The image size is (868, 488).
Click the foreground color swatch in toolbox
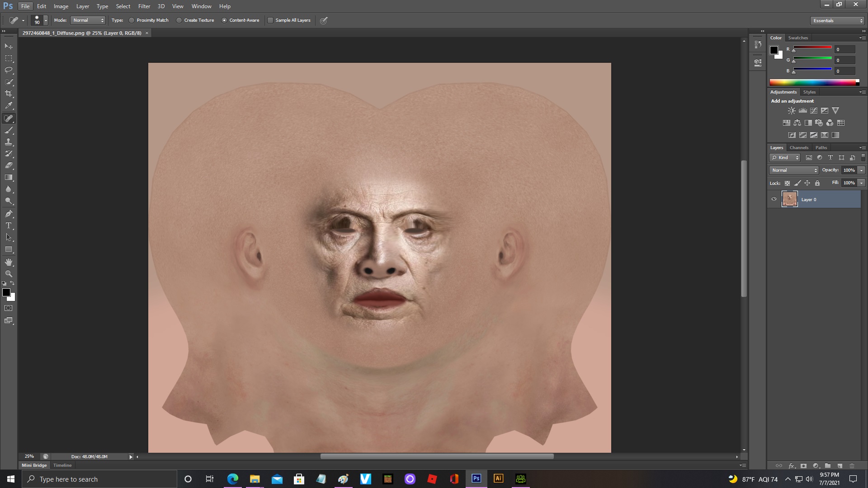[6, 293]
